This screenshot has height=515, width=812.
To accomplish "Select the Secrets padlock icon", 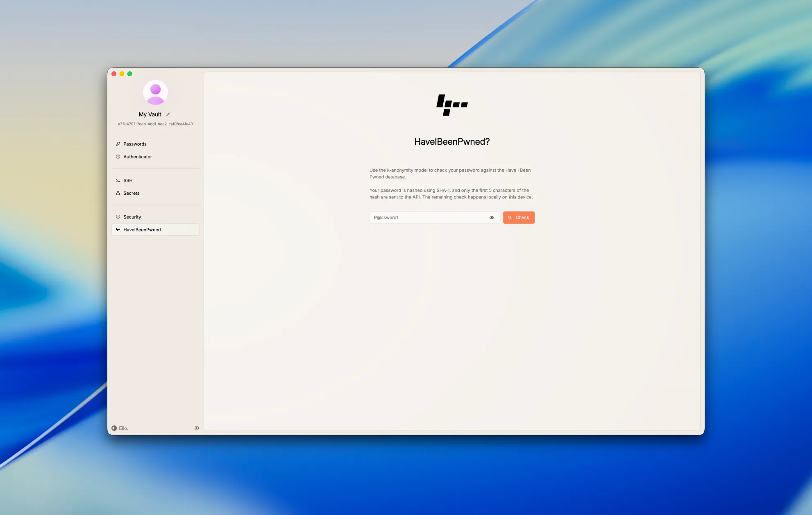I will 118,193.
